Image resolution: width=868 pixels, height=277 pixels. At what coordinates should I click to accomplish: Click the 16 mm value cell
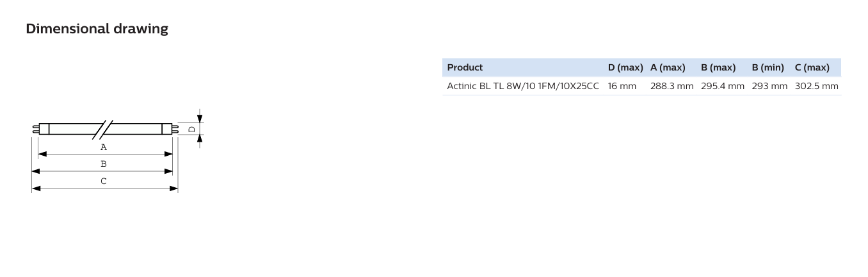622,86
